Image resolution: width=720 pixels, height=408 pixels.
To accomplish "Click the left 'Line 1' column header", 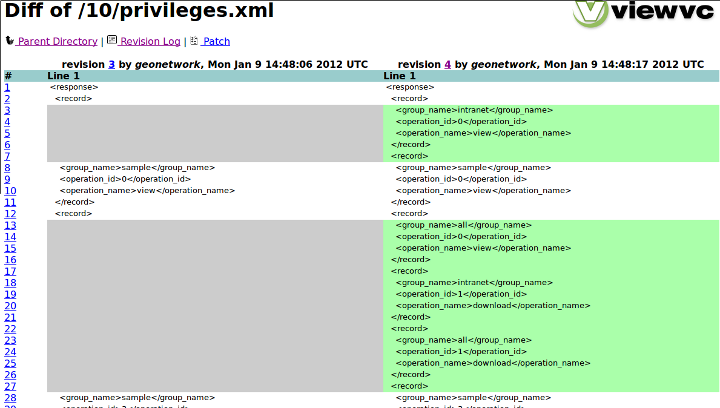I will pos(63,76).
